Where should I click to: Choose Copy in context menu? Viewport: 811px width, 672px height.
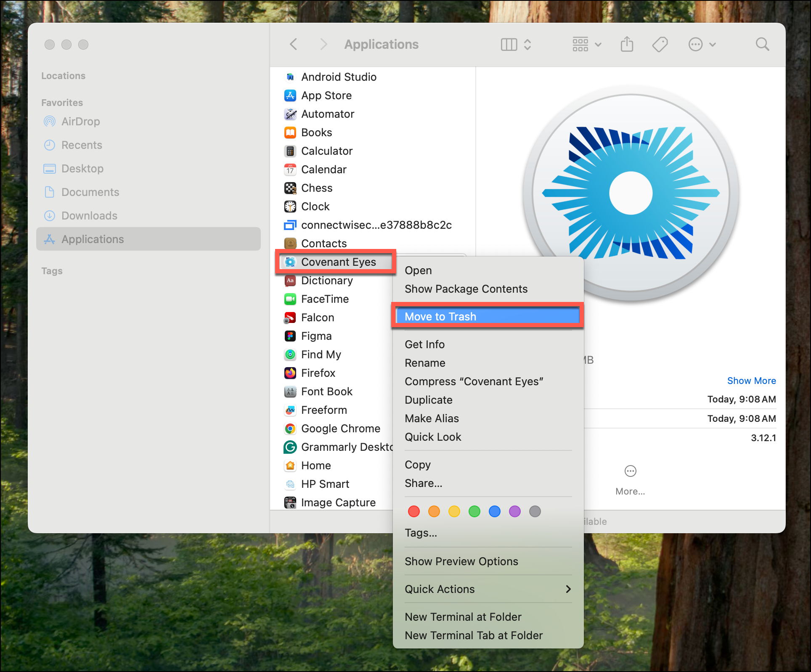pyautogui.click(x=488, y=465)
